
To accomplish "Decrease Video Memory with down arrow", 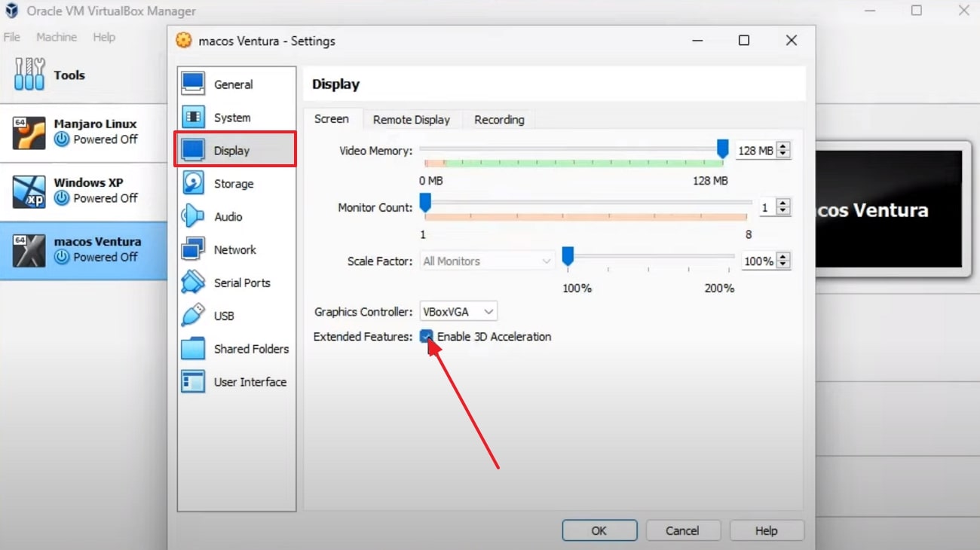I will (x=783, y=154).
